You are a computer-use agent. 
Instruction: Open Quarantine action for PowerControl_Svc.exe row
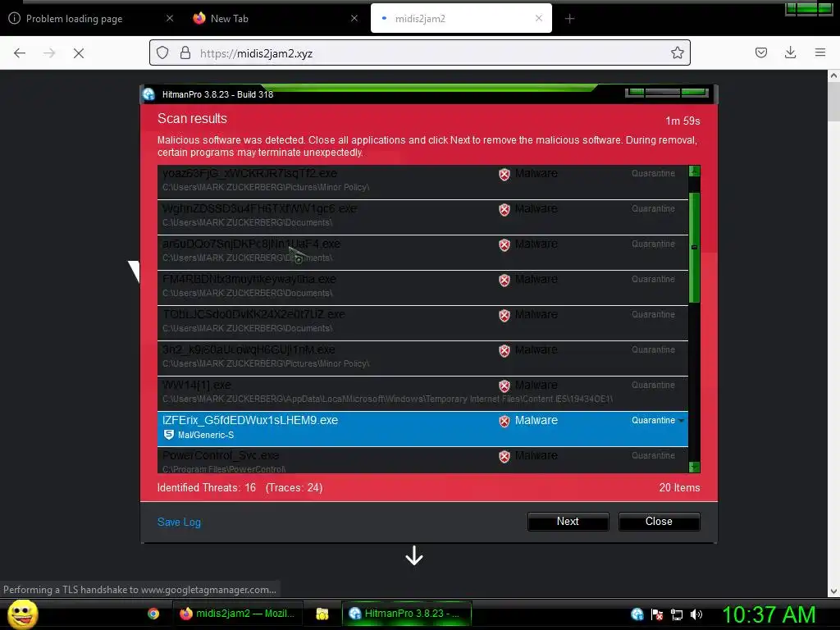[653, 456]
